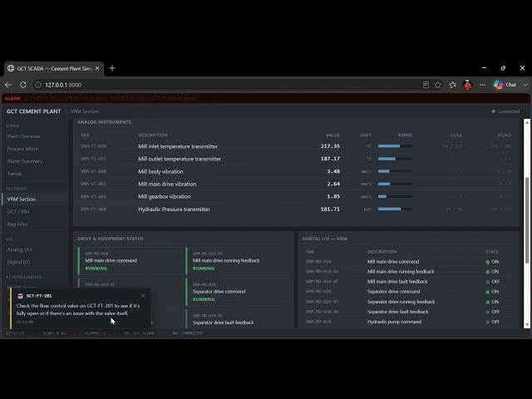Open the Digital I/O page
Screen dimensions: 532x399
pyautogui.click(x=18, y=263)
